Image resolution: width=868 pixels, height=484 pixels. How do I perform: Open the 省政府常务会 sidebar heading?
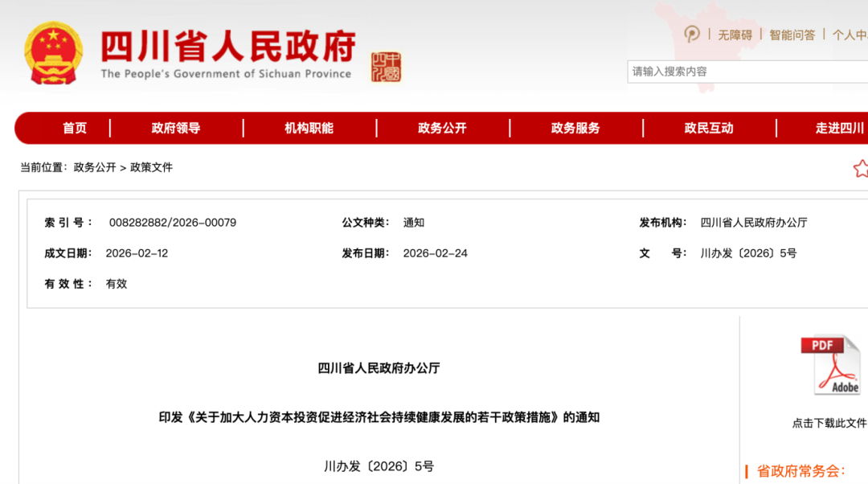[x=800, y=471]
